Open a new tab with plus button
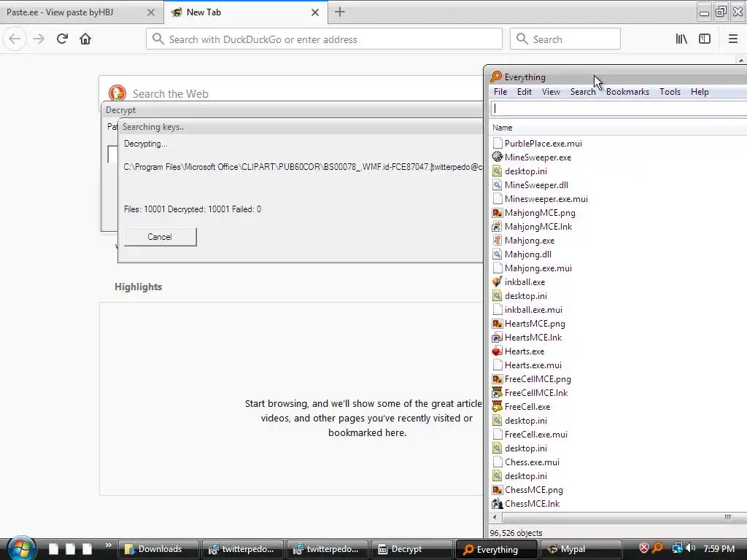 click(x=340, y=12)
